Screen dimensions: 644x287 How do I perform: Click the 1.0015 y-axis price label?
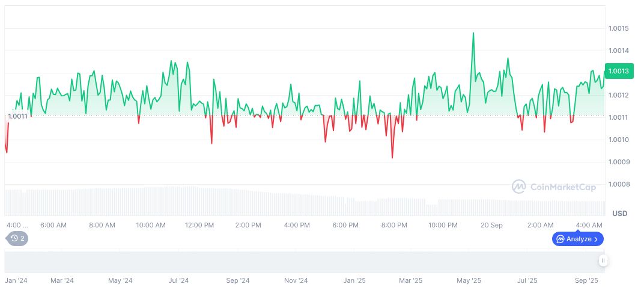pos(618,28)
